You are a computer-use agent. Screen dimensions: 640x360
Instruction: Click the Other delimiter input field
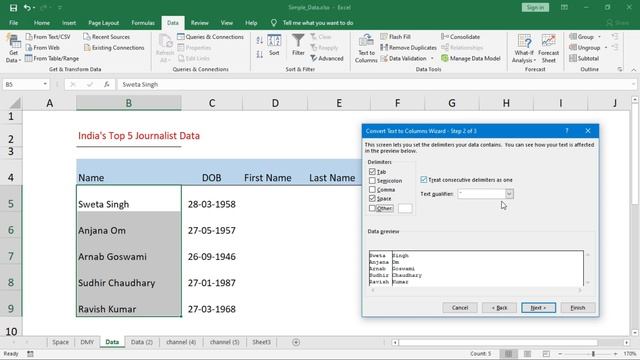click(405, 208)
